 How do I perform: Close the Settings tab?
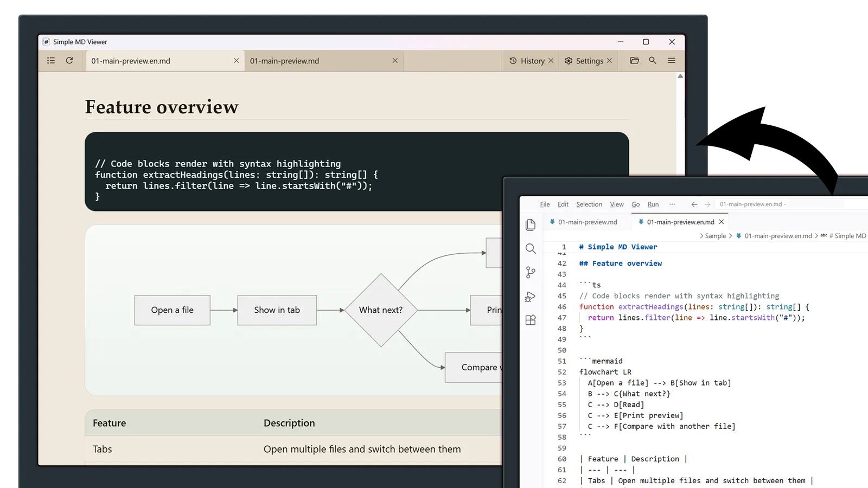tap(609, 61)
